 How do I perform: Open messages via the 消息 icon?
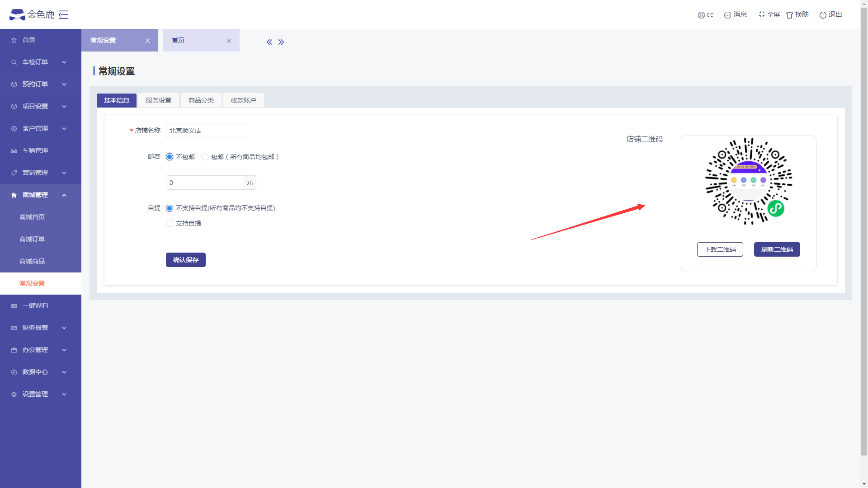[727, 15]
